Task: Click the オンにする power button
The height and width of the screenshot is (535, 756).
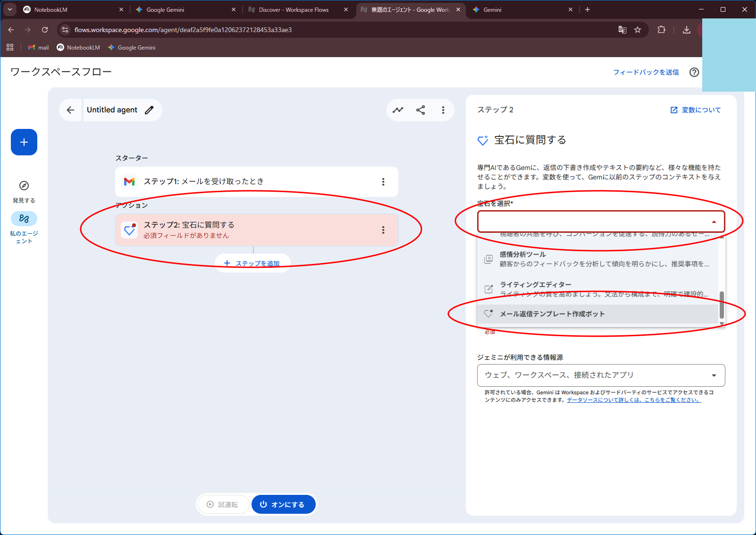Action: point(282,504)
